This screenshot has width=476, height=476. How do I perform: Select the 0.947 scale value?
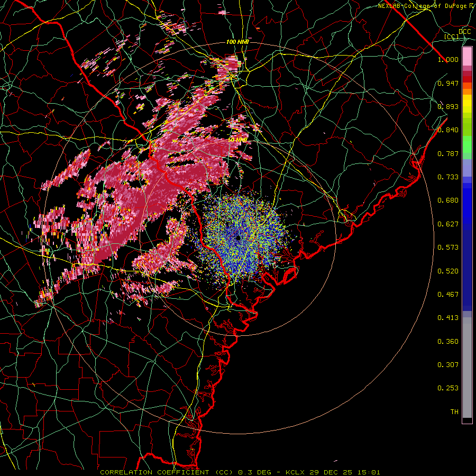pos(448,83)
